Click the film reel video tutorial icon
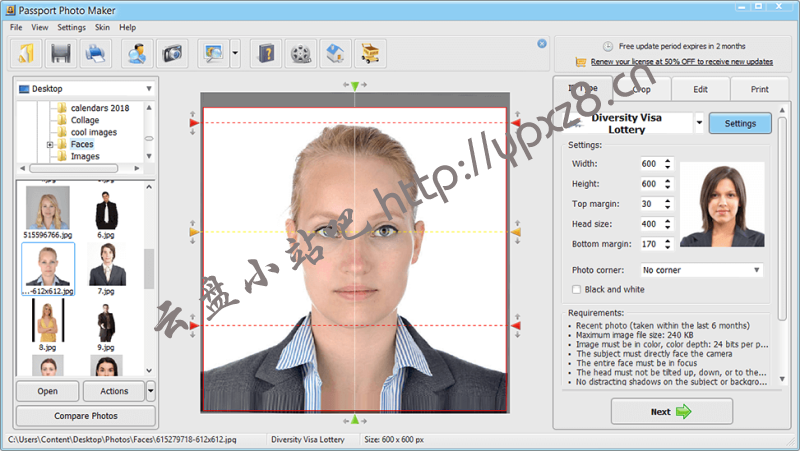Image resolution: width=800 pixels, height=451 pixels. point(301,54)
